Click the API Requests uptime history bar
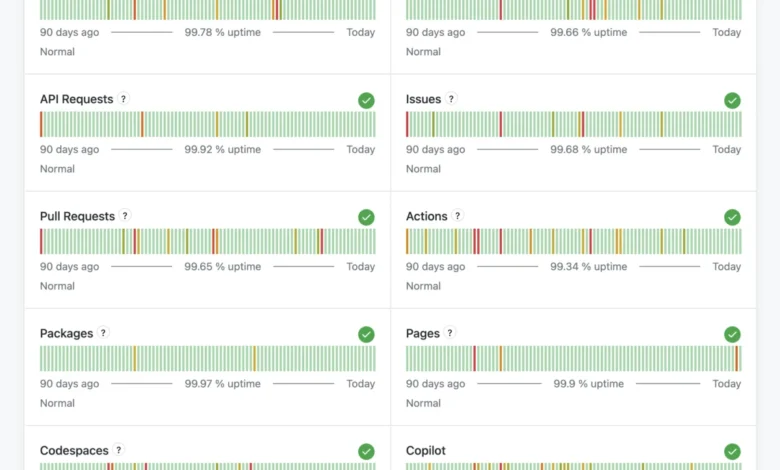 pyautogui.click(x=208, y=124)
